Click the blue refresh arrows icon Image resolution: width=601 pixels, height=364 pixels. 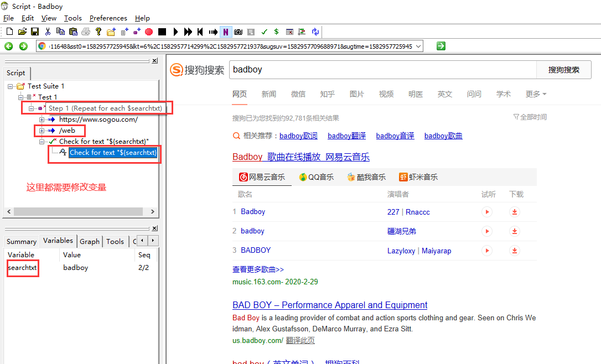(x=315, y=32)
